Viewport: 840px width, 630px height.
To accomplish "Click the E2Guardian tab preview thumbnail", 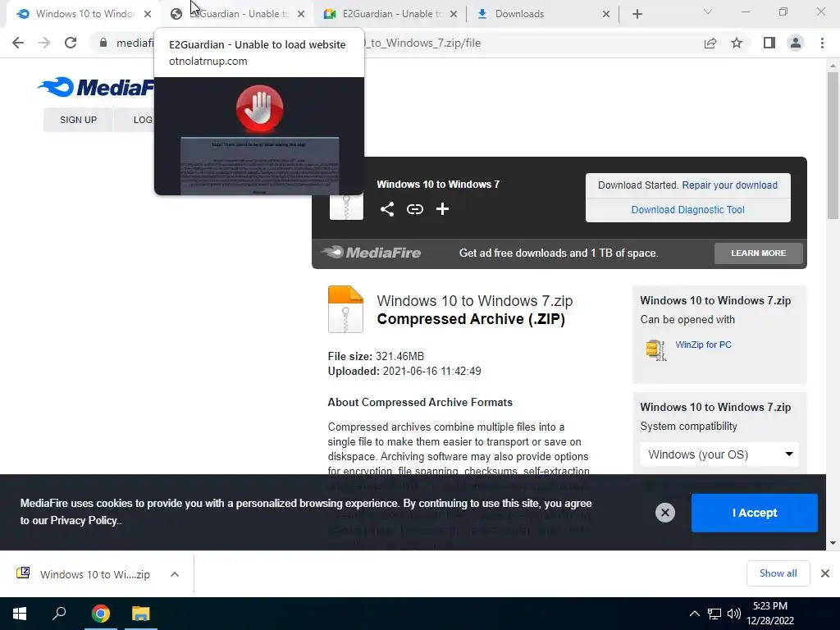I will pos(259,136).
